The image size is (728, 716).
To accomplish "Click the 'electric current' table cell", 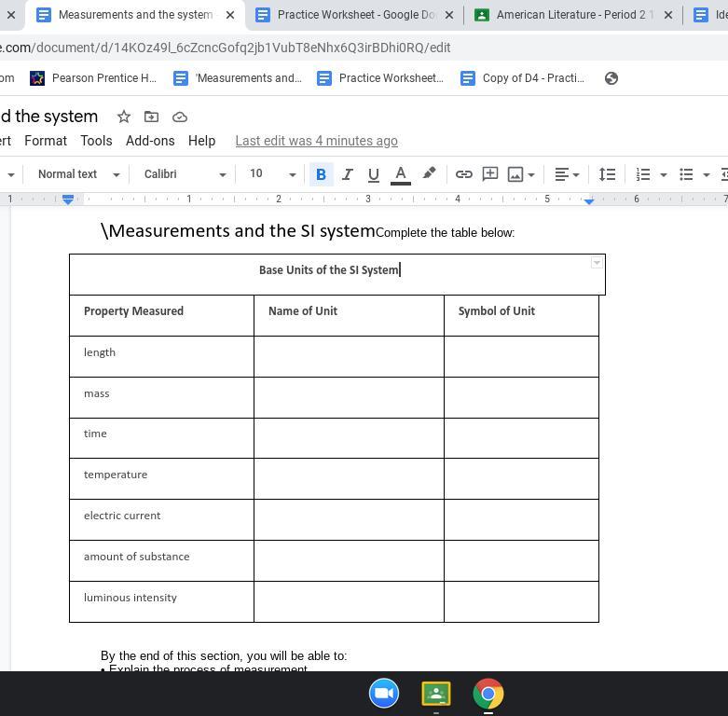I will point(161,519).
